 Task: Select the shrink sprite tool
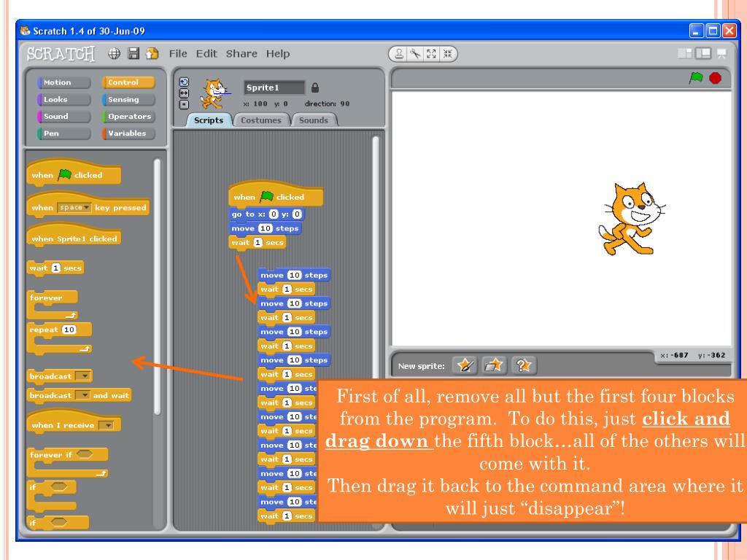pyautogui.click(x=447, y=54)
